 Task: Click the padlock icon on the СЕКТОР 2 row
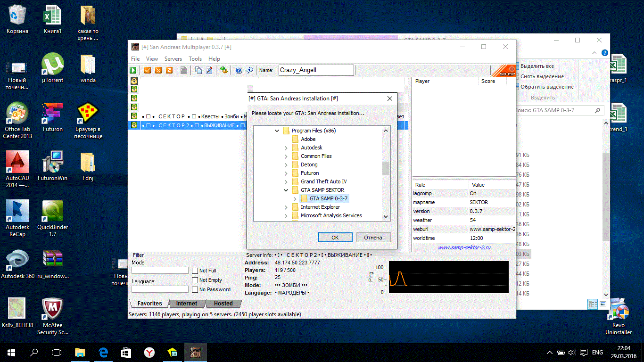click(134, 125)
